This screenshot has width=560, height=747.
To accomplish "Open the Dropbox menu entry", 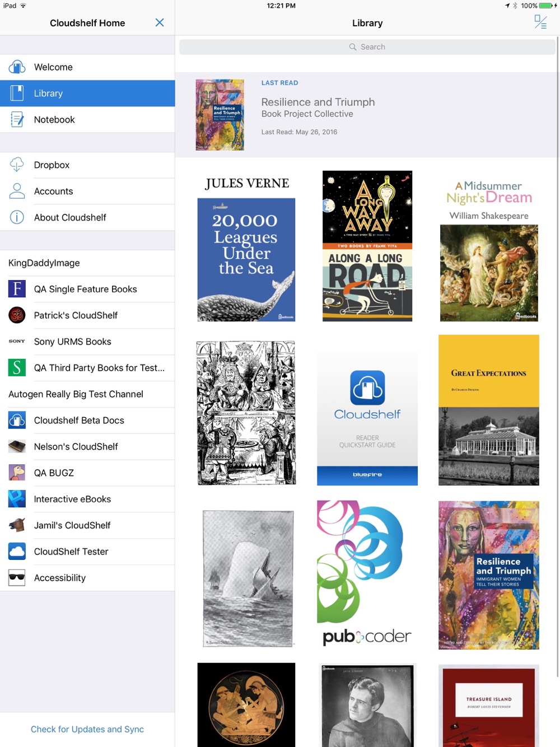I will click(87, 165).
